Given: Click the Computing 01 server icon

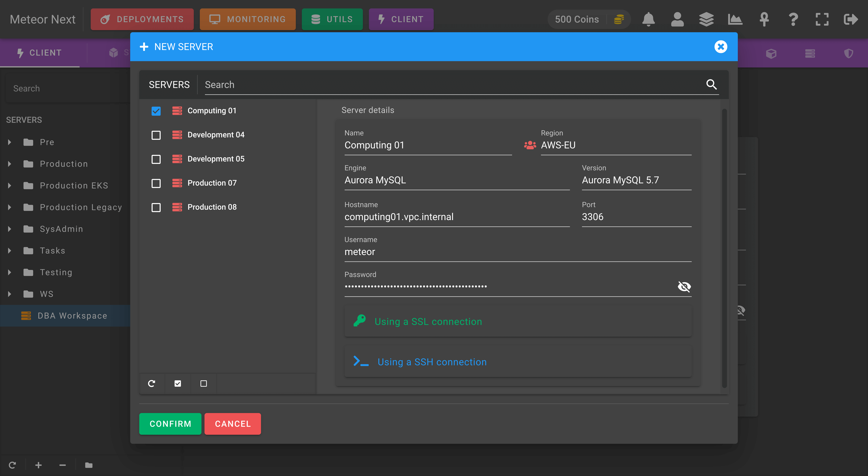Looking at the screenshot, I should (x=177, y=111).
